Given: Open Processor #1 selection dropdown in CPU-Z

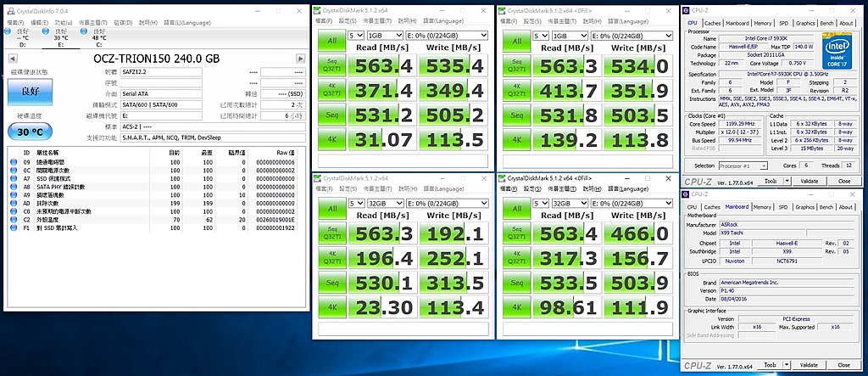Looking at the screenshot, I should pos(743,166).
